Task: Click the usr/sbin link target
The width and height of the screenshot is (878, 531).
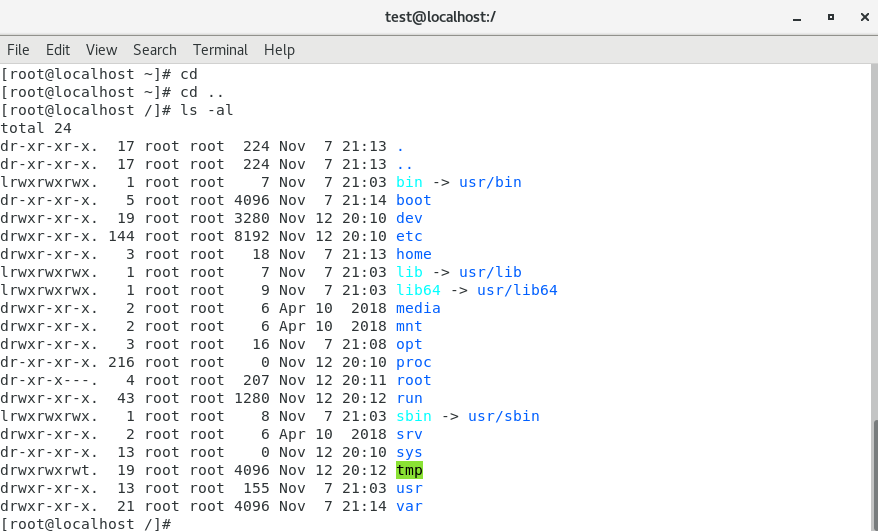Action: [x=504, y=416]
